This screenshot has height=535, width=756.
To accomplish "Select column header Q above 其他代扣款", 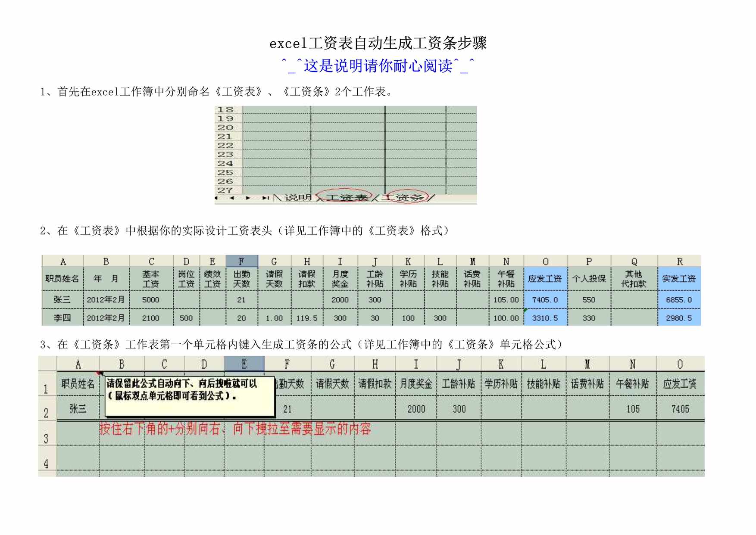I will (634, 261).
